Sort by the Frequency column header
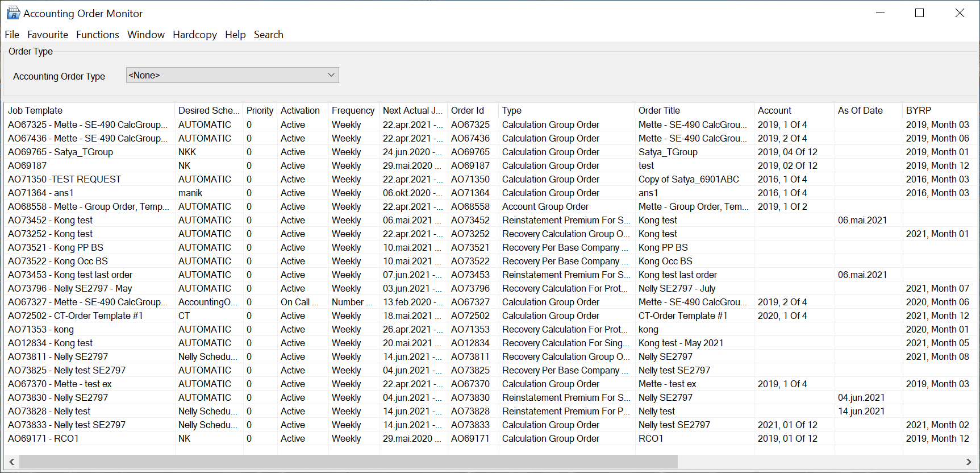Viewport: 980px width, 473px height. click(353, 110)
